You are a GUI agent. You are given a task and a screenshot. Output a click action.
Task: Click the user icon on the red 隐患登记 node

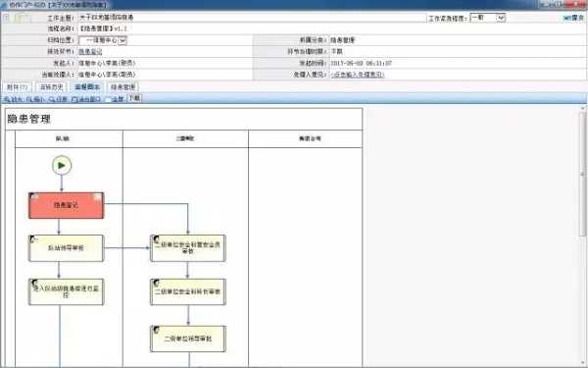33,196
